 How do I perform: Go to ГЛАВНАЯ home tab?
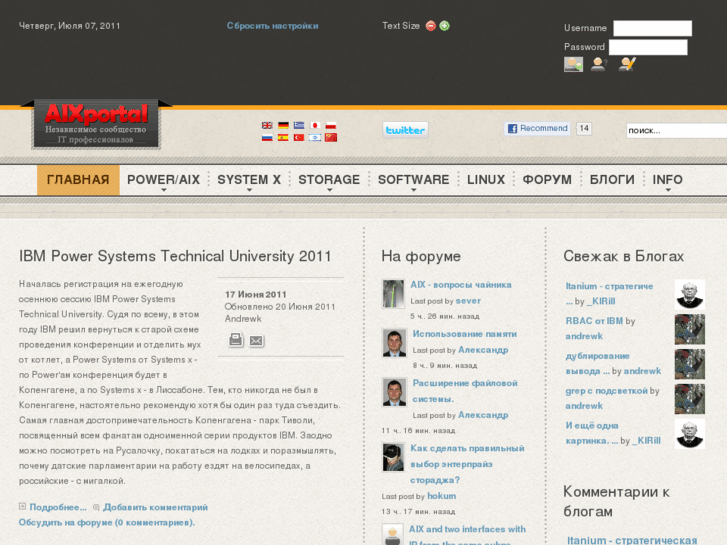(78, 180)
